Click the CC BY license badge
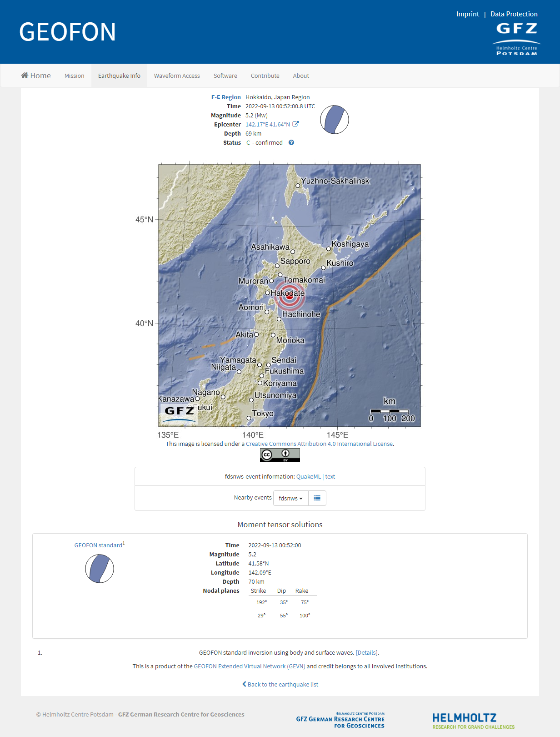 click(x=280, y=455)
